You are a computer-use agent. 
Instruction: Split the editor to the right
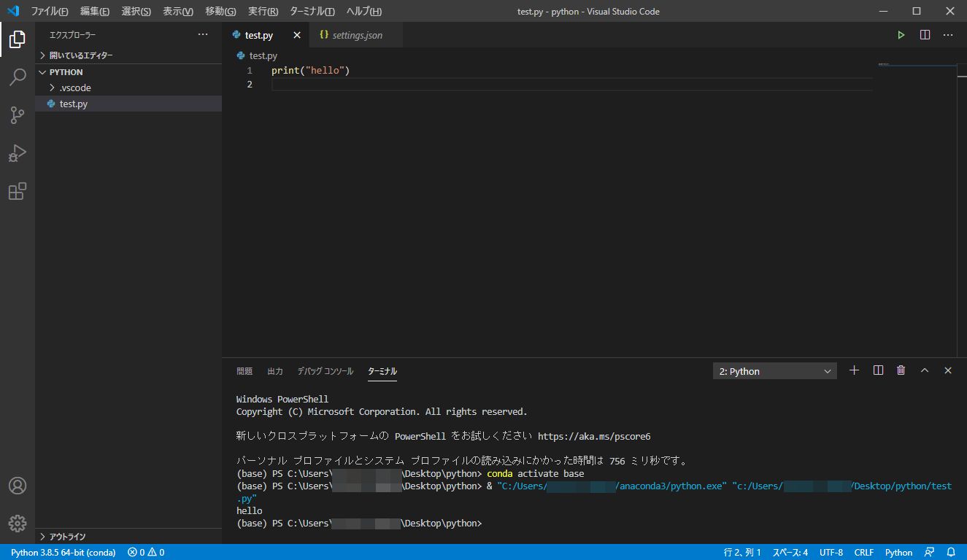[925, 35]
